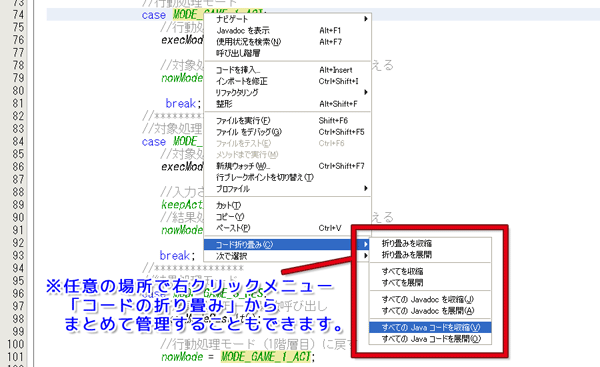The height and width of the screenshot is (367, 600).
Task: Click 呼び出し階層 menu item
Action: [287, 53]
